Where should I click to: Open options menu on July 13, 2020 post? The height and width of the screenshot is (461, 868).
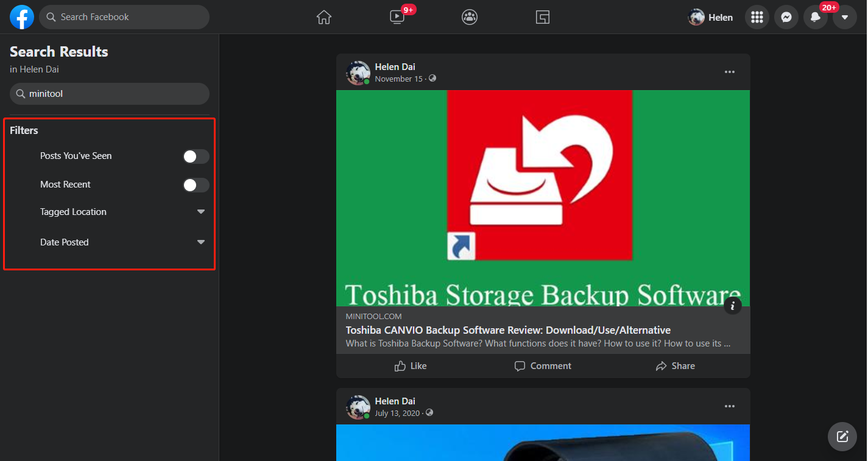coord(730,406)
